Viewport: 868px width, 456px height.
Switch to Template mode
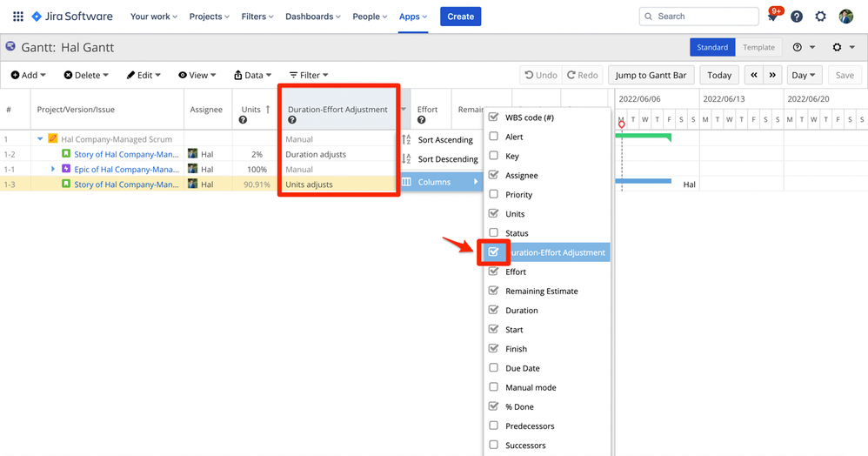click(758, 47)
